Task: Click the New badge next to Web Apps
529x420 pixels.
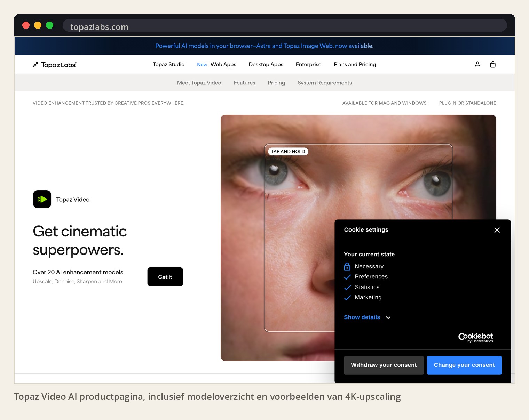Action: click(202, 65)
